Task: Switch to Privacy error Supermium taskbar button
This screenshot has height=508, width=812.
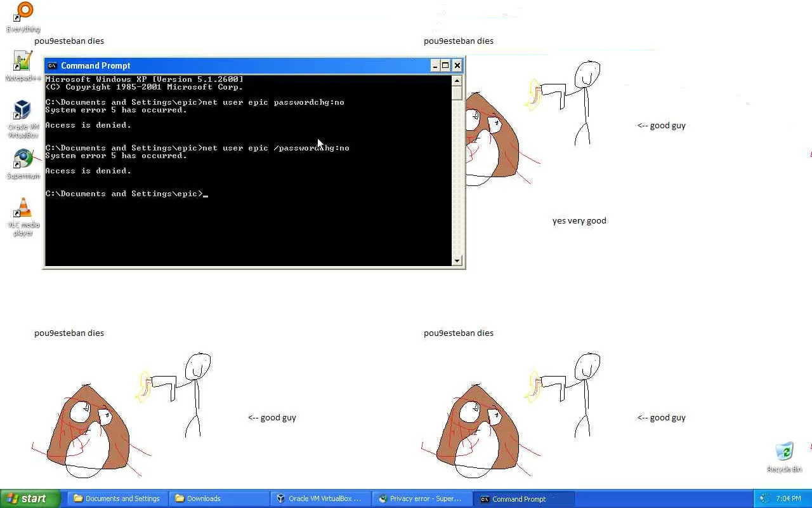Action: 422,498
